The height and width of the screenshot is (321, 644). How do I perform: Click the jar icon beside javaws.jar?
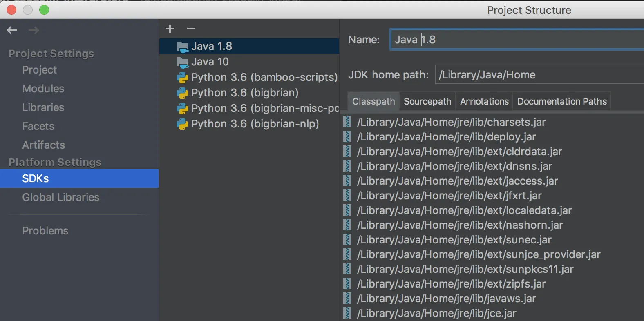[347, 298]
